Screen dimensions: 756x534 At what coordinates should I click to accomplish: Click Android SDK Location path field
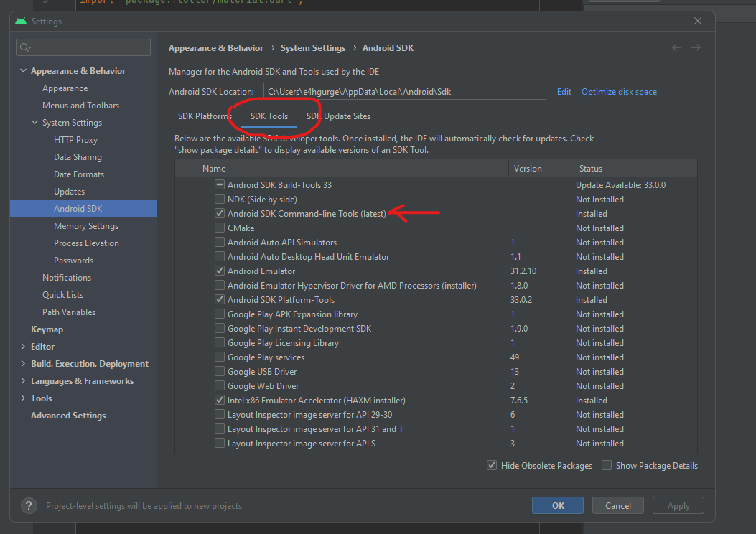point(404,92)
